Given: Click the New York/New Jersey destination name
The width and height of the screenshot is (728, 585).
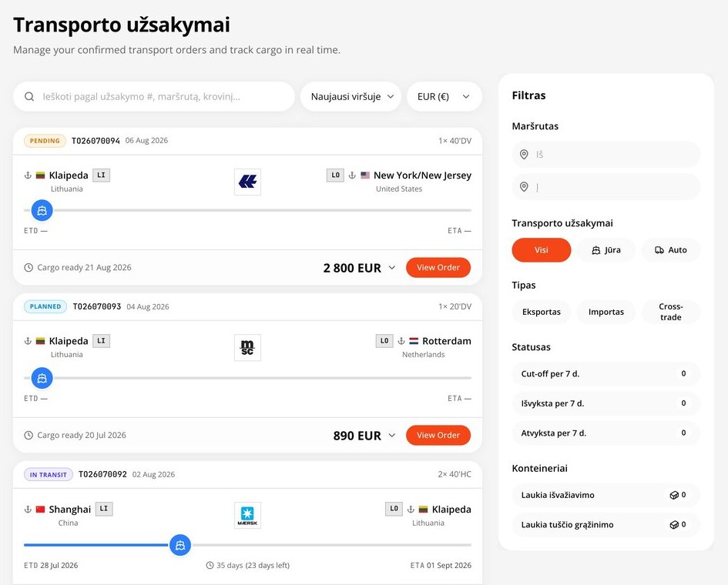Looking at the screenshot, I should click(422, 175).
